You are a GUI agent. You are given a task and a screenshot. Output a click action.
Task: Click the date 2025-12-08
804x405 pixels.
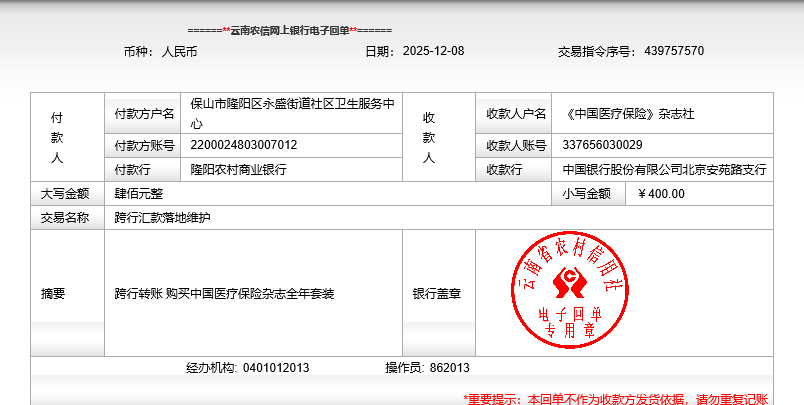point(433,51)
